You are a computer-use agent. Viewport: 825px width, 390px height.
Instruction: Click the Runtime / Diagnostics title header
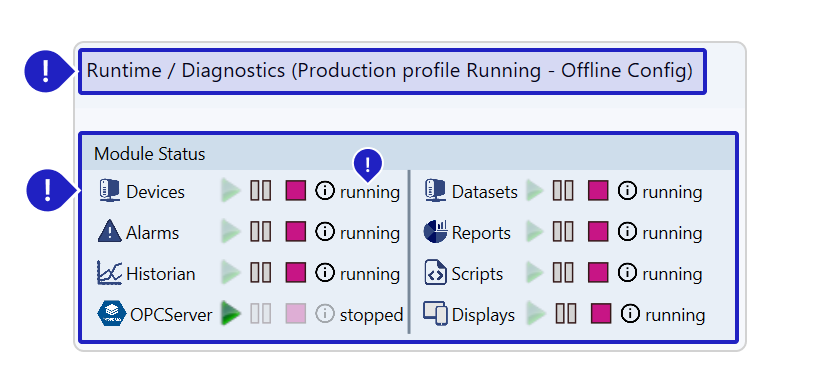tap(392, 72)
